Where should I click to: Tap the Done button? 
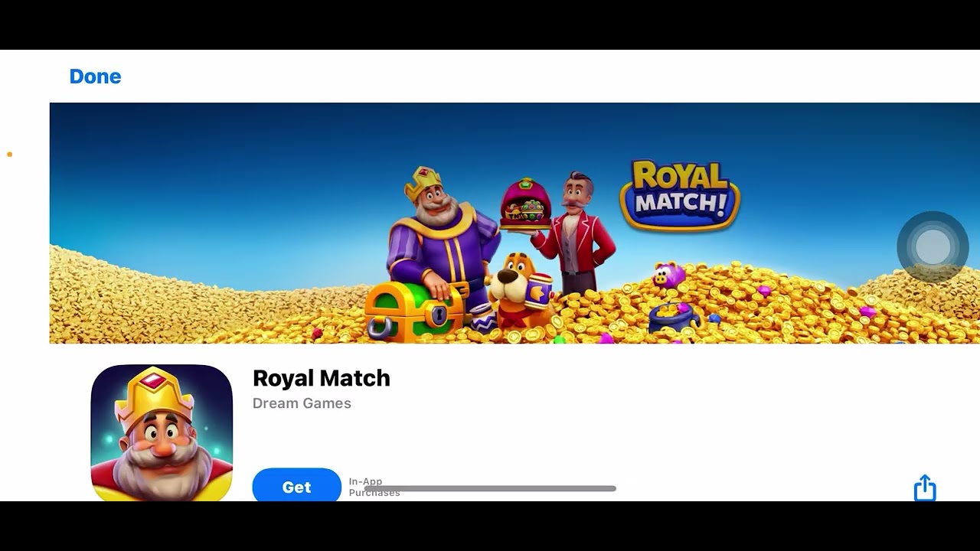(95, 77)
